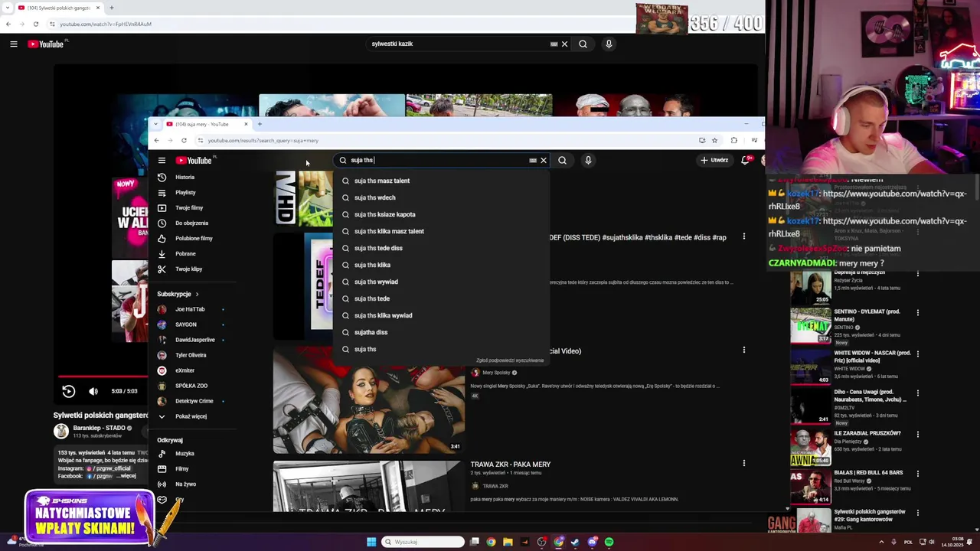Clear the 'suja ths' search text with X
This screenshot has height=551, width=980.
click(544, 161)
